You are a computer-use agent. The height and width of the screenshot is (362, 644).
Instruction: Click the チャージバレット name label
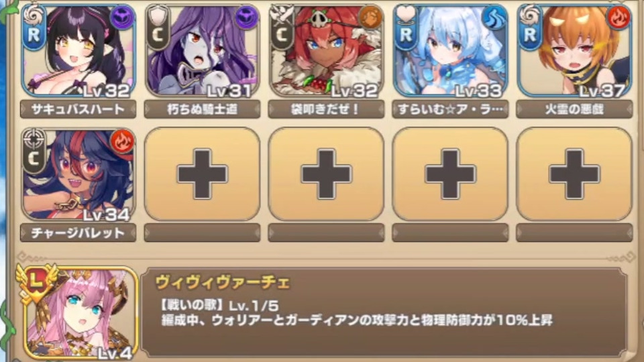(x=78, y=233)
